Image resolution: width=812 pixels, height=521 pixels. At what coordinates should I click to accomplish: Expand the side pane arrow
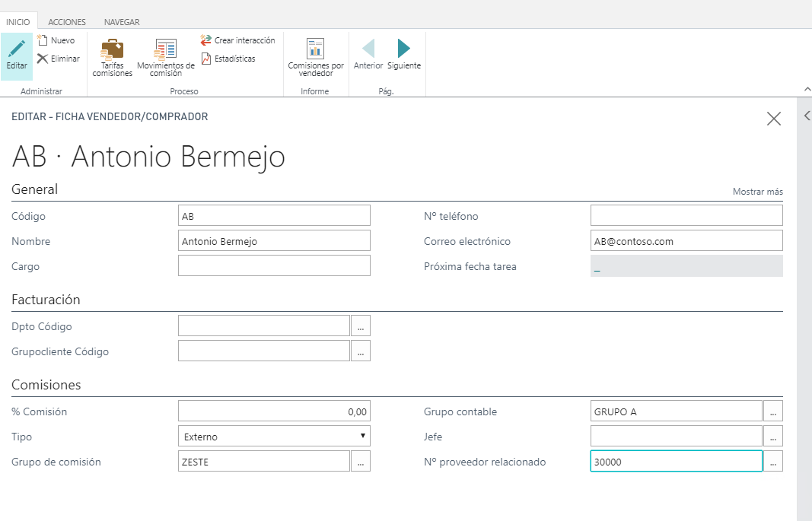tap(807, 116)
